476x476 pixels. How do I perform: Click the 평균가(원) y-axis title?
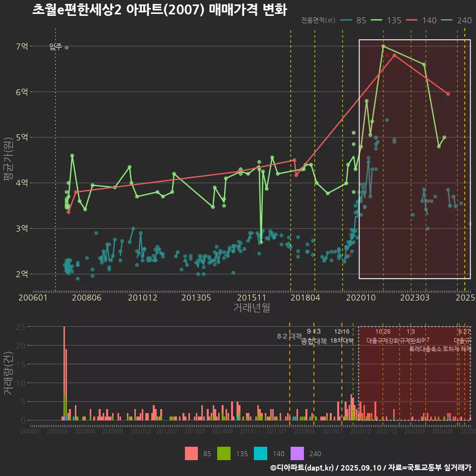coord(7,159)
